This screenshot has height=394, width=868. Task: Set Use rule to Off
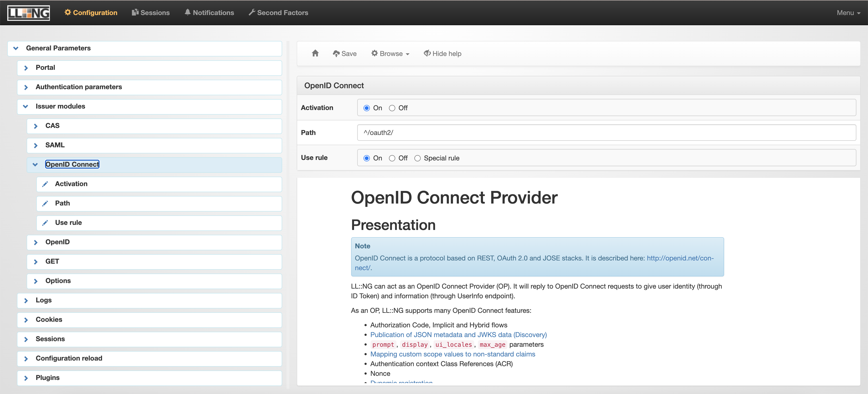tap(392, 158)
